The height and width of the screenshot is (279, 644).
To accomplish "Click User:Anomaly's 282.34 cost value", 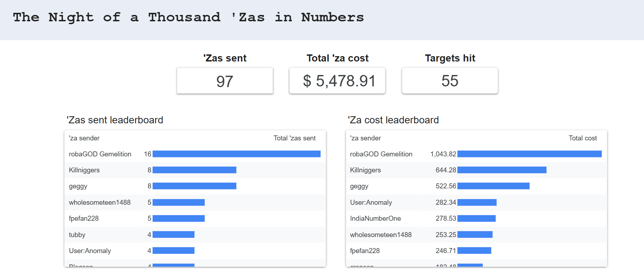I will pyautogui.click(x=445, y=203).
